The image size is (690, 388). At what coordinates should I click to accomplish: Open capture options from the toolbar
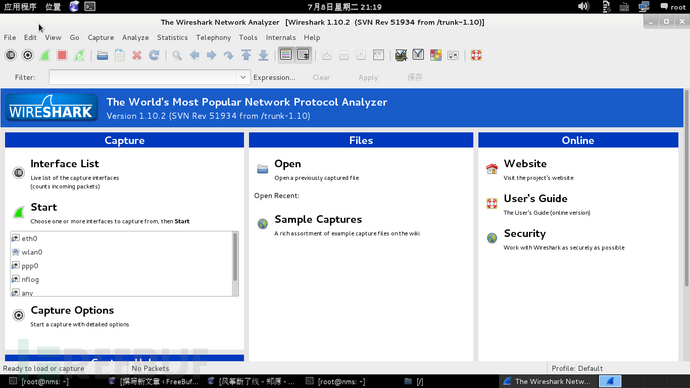click(x=28, y=55)
